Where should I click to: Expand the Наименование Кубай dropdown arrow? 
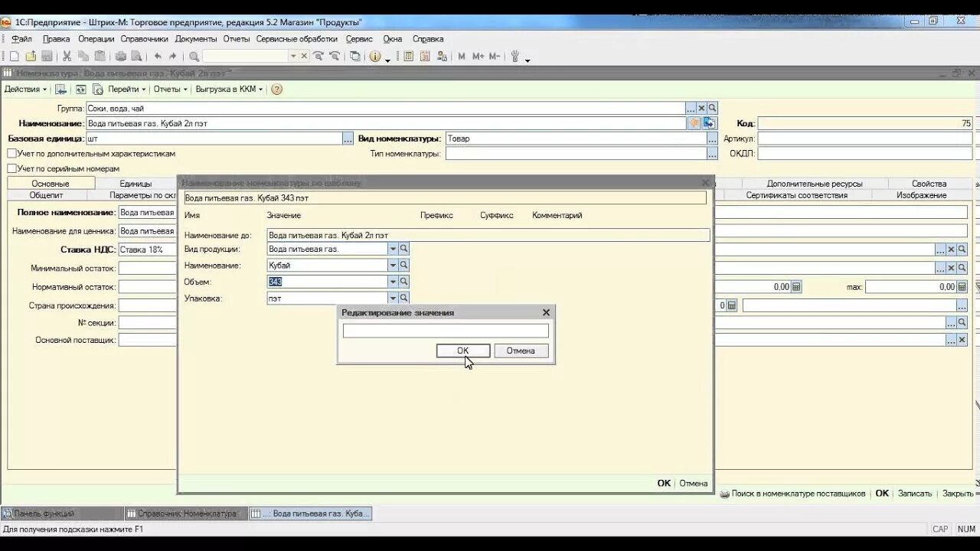click(393, 266)
